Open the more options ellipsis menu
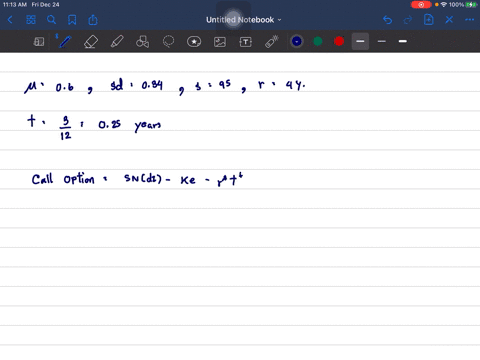Screen dimensions: 480x360 click(470, 20)
